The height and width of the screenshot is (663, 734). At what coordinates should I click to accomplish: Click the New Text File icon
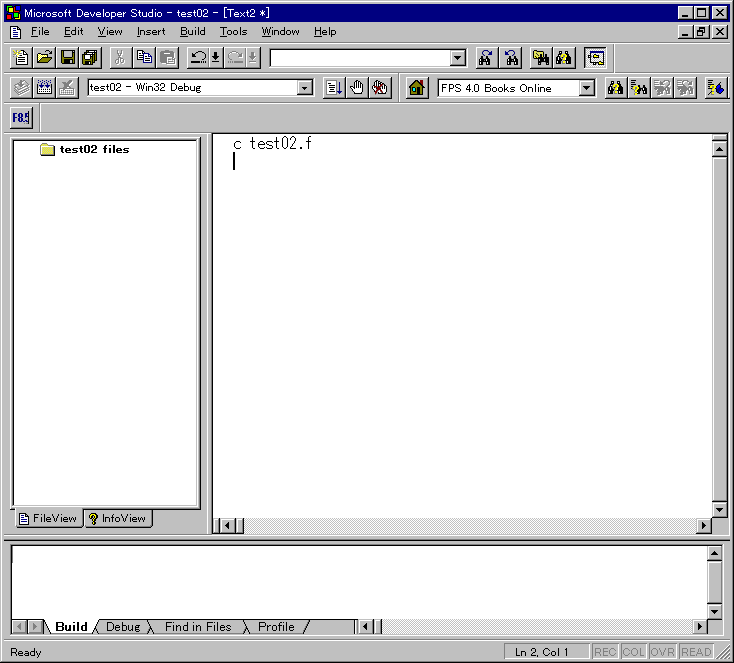21,58
